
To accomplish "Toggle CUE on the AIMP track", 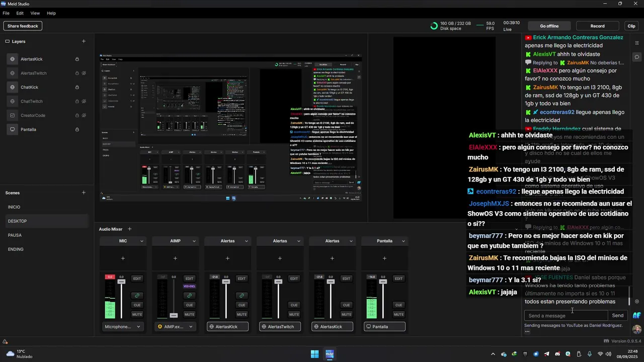I will point(189,305).
